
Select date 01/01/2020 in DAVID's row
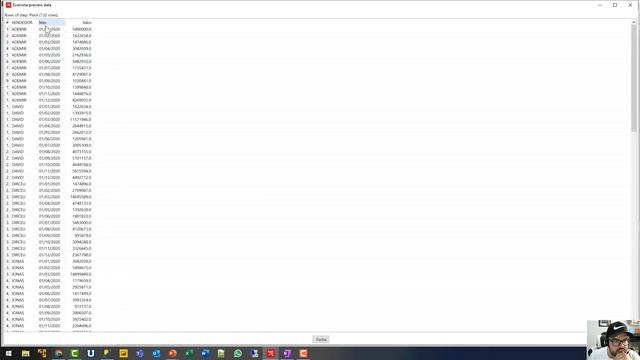49,107
